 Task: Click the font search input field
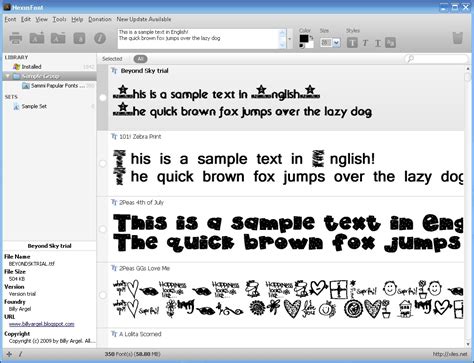pos(436,59)
